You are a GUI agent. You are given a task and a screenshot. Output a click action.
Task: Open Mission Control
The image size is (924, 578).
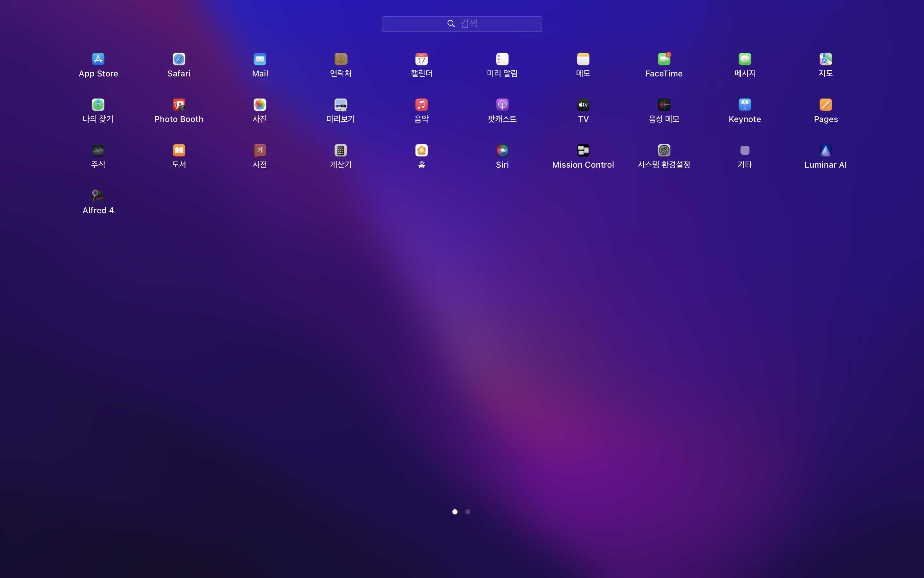click(x=583, y=150)
